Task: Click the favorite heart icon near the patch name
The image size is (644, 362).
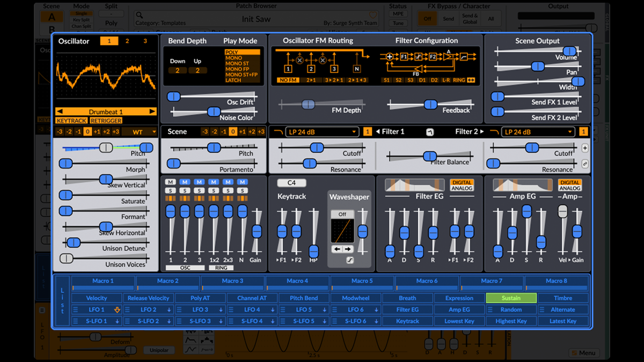Action: coord(372,16)
